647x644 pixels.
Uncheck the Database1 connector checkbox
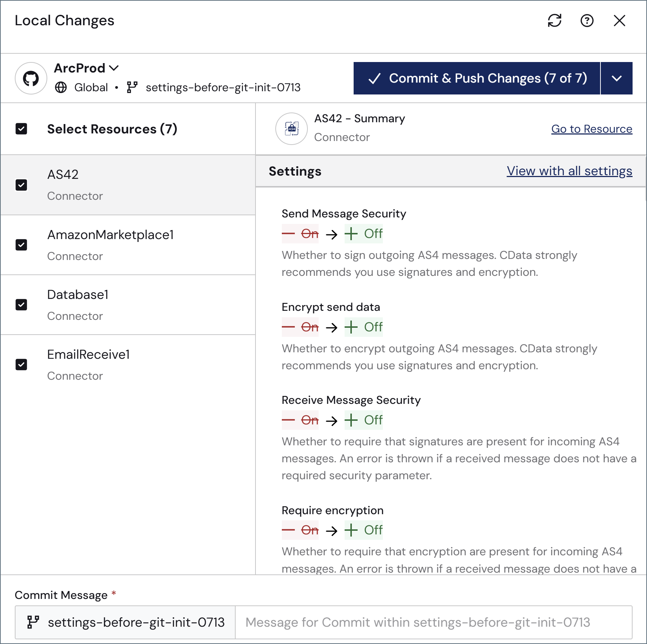pyautogui.click(x=21, y=305)
